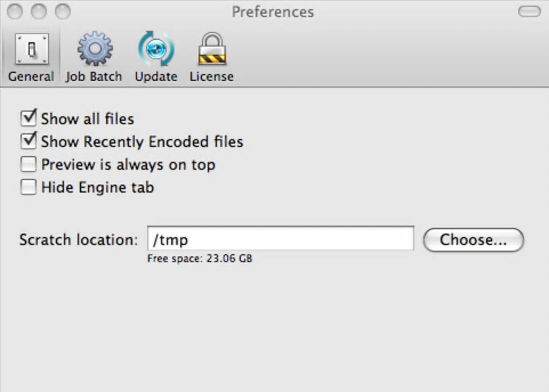Click the Preferences window title text

pos(273,12)
